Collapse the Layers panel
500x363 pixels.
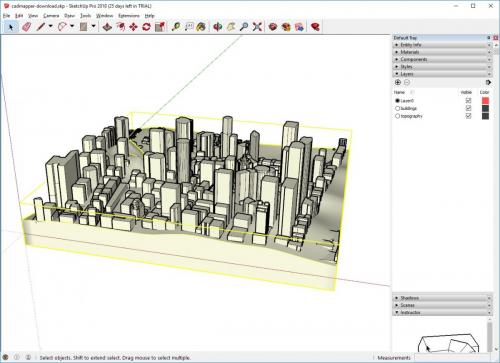coord(442,74)
